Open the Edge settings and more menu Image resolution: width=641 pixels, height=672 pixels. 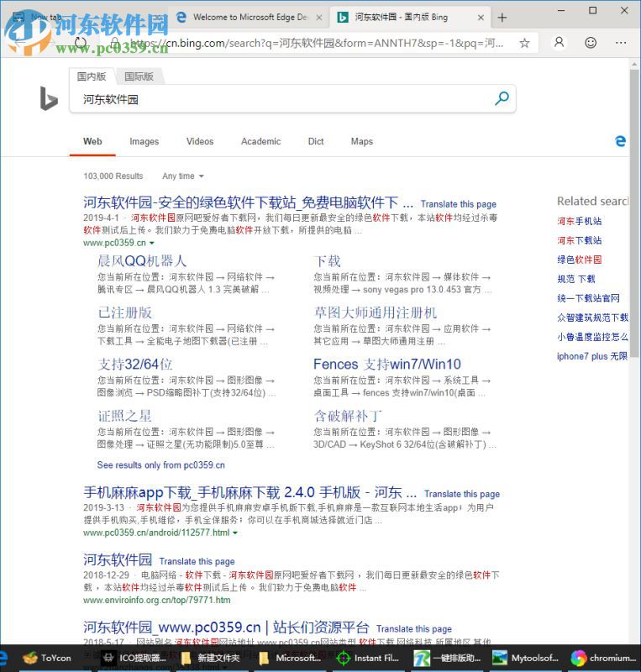621,43
